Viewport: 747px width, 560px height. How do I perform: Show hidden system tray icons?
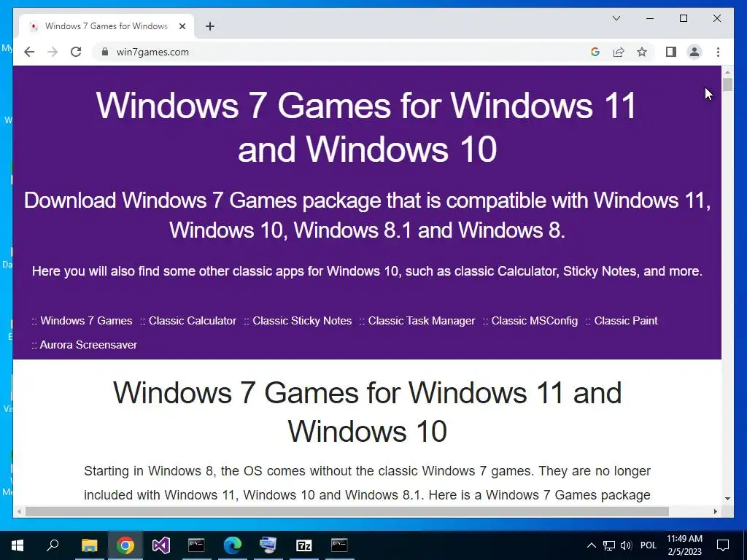coord(591,545)
